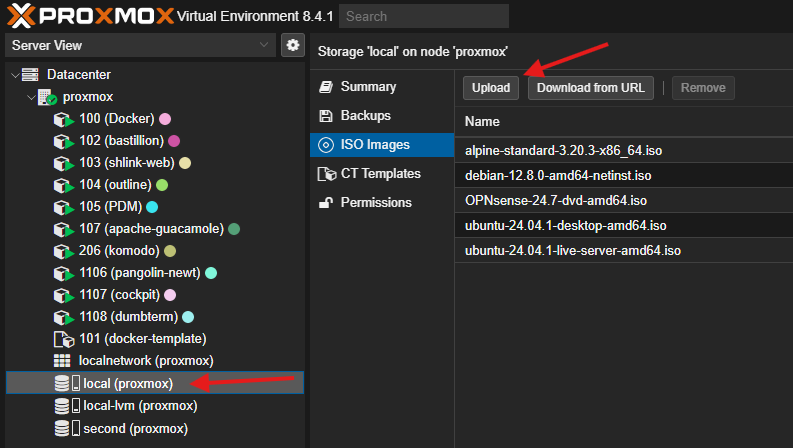793x448 pixels.
Task: Sort by the Name column header
Action: [482, 122]
